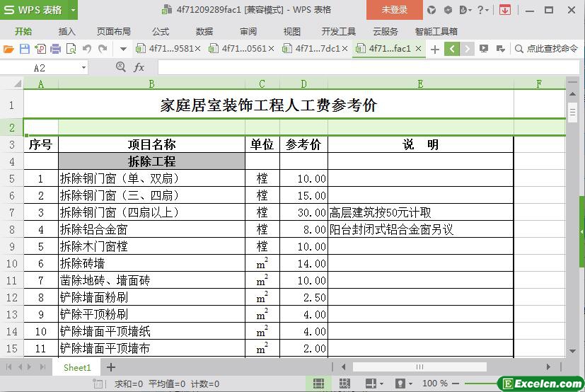
Task: Switch to the 页面布局 tab
Action: [x=114, y=32]
